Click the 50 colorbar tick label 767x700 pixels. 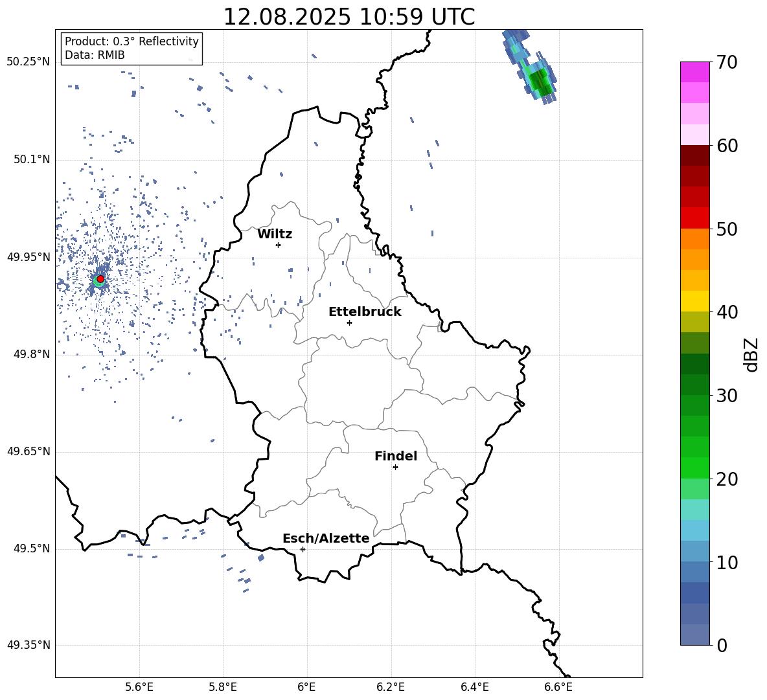click(x=727, y=229)
